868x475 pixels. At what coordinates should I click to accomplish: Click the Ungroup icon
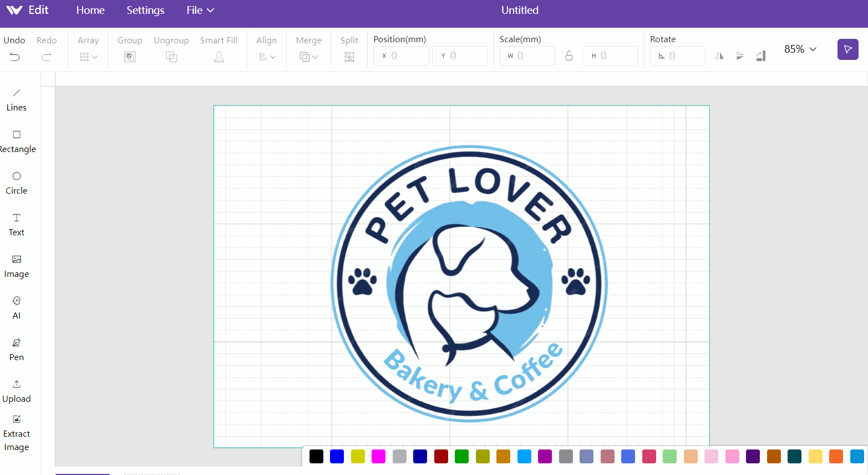[171, 57]
